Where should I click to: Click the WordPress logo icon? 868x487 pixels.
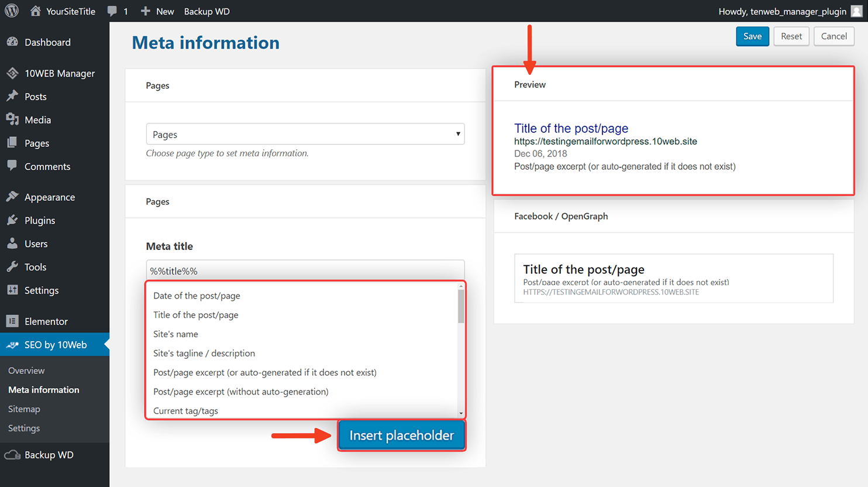pos(12,11)
